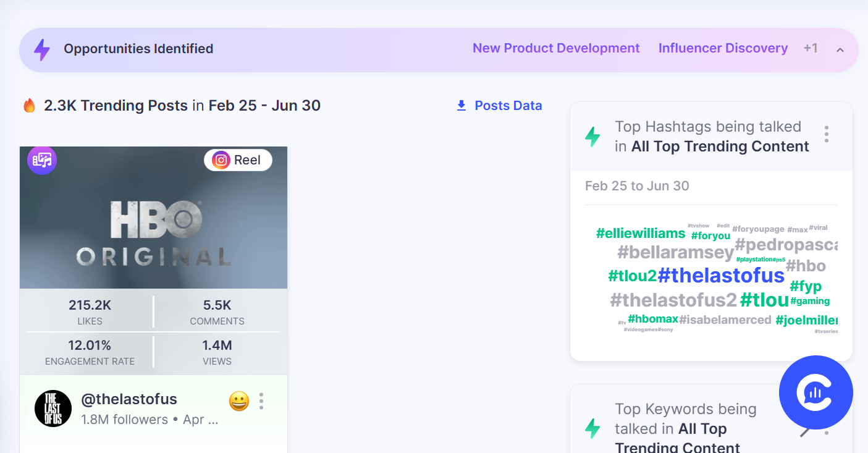Click the smiley sentiment emoji on the post

[239, 401]
